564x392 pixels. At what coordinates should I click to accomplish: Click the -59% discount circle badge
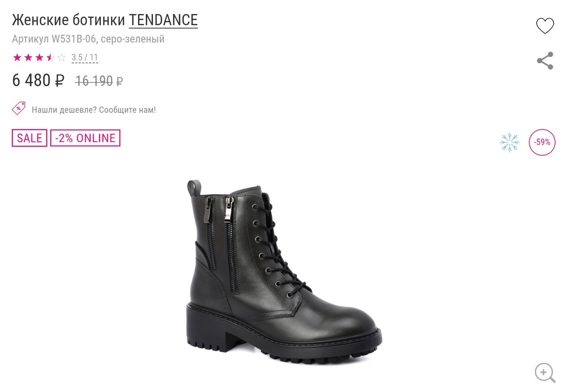pyautogui.click(x=542, y=142)
